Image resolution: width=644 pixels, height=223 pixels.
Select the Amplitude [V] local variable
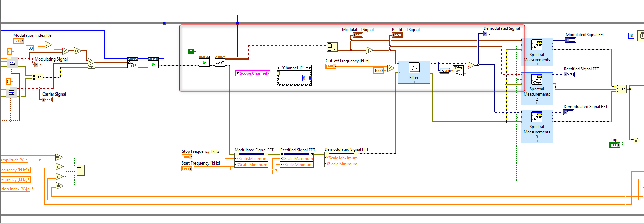(14, 160)
